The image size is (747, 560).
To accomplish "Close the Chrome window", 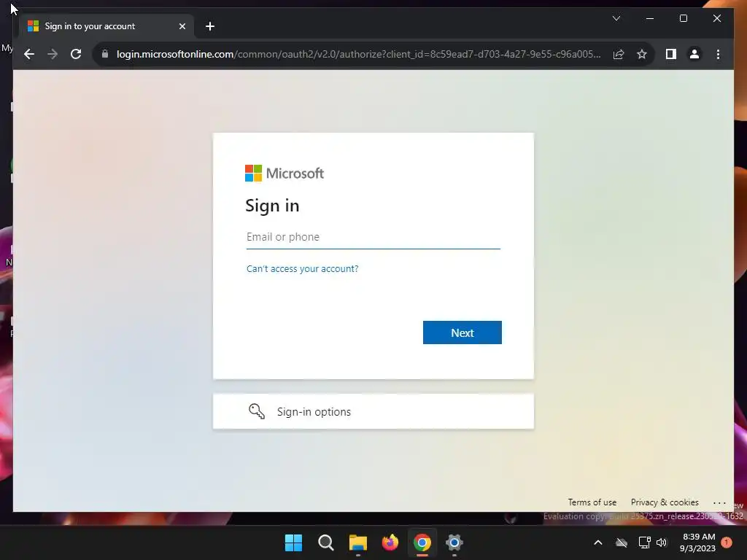I will pos(716,18).
